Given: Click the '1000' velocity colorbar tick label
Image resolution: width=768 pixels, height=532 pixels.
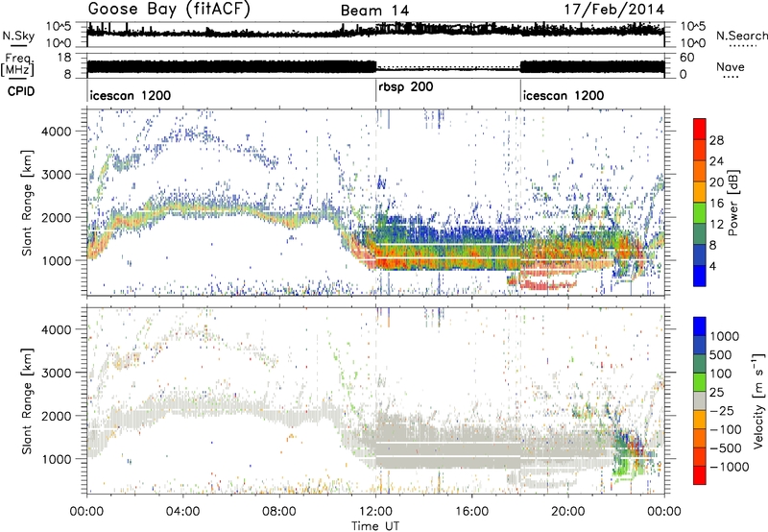Looking at the screenshot, I should tap(725, 336).
